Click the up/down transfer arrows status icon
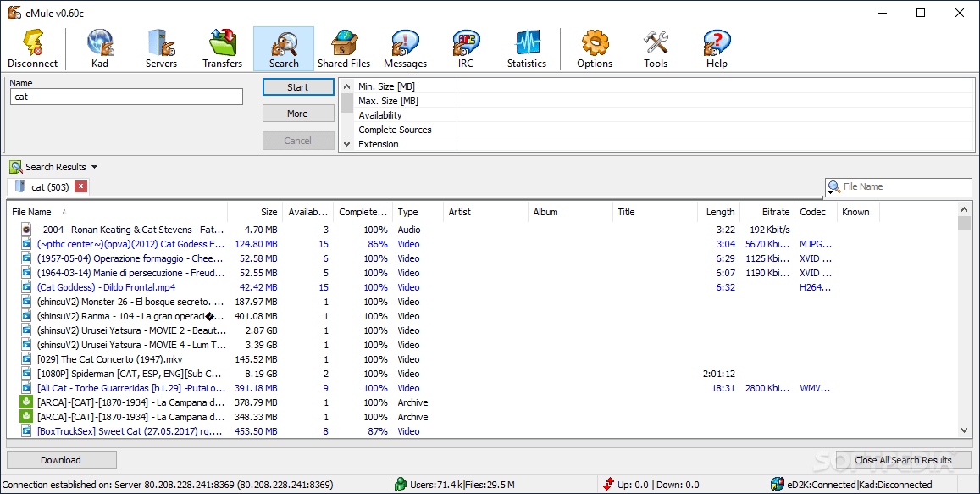The height and width of the screenshot is (494, 980). click(x=608, y=484)
